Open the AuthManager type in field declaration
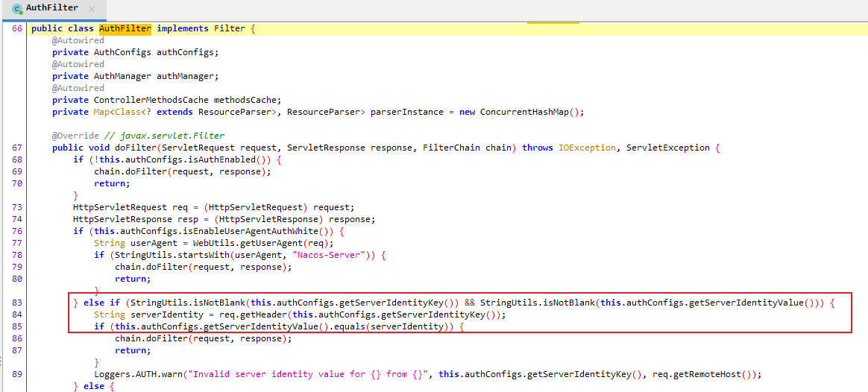 click(x=123, y=76)
